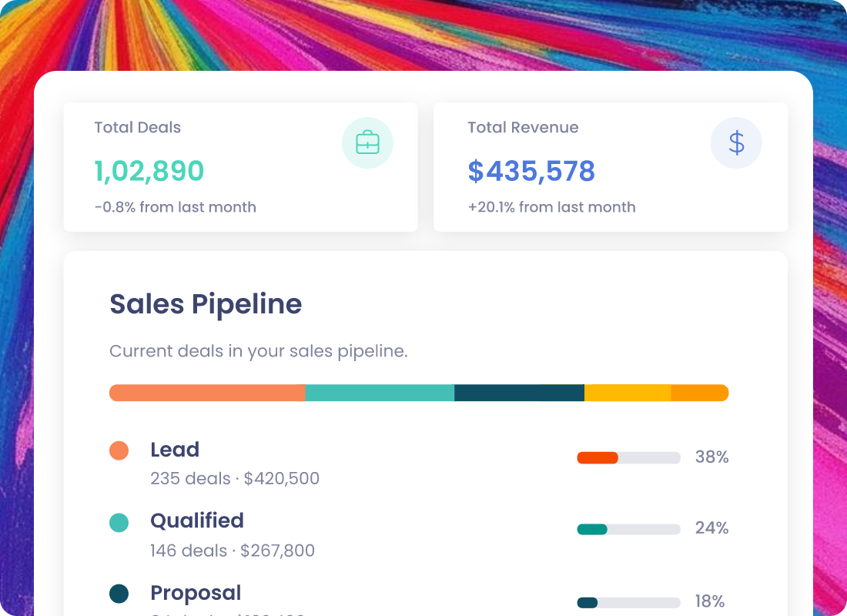847x616 pixels.
Task: Select the orange Lead stage dot
Action: tap(119, 450)
